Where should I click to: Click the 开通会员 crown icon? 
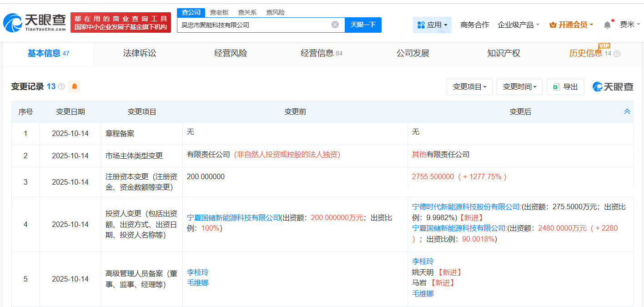pos(553,25)
